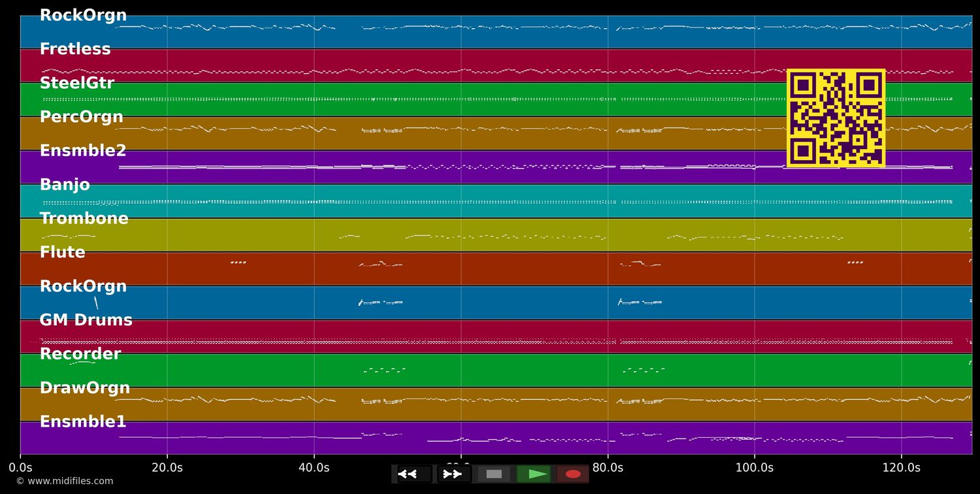Select the Ensmble1 track label
This screenshot has height=494, width=980.
point(83,422)
